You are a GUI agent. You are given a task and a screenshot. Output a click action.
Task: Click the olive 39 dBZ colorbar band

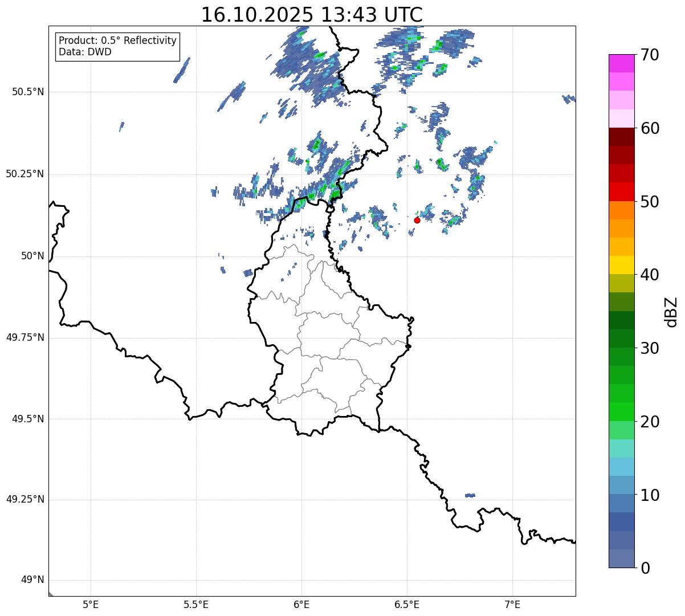tap(621, 283)
